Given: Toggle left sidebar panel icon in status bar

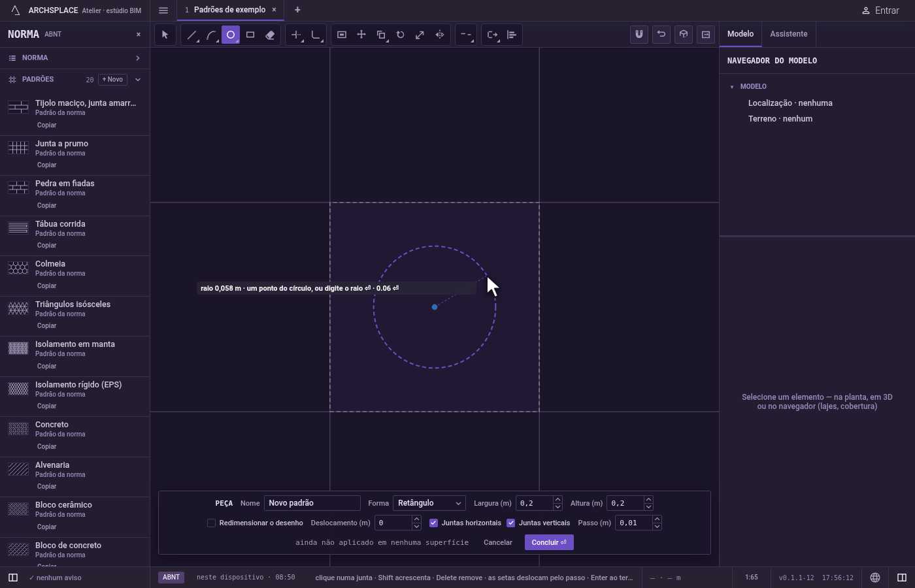Looking at the screenshot, I should [12, 578].
